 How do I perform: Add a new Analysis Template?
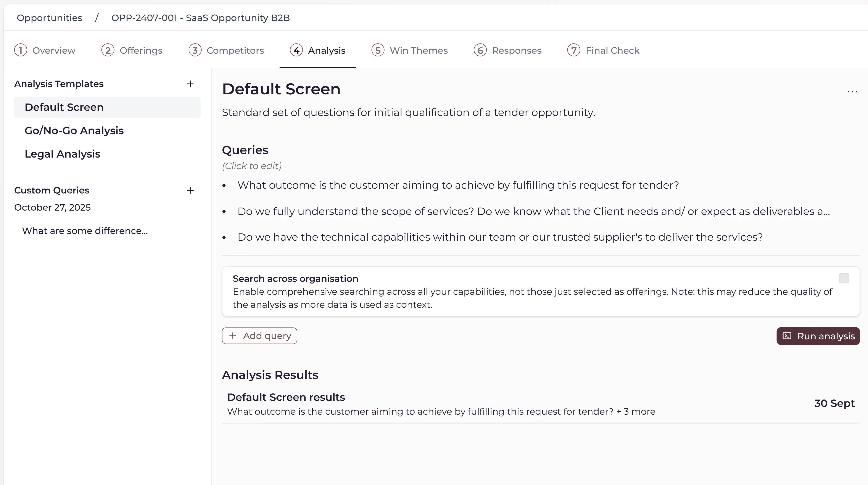point(190,84)
